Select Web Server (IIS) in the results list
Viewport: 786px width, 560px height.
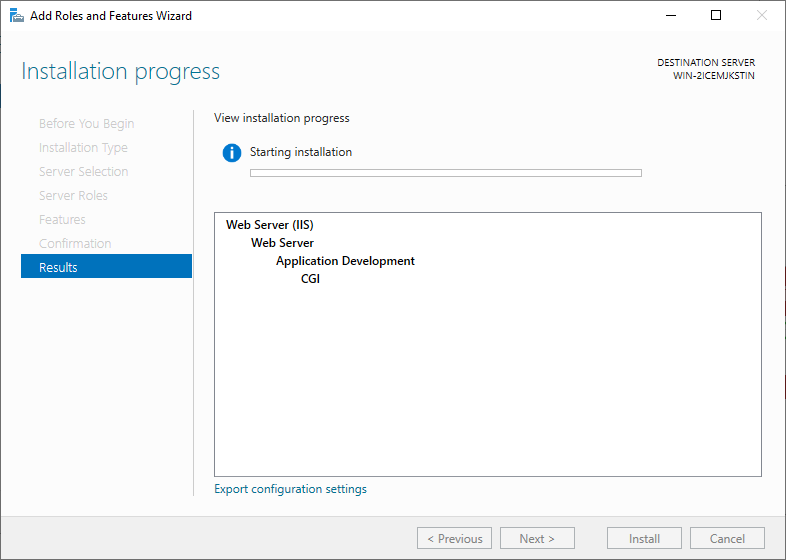[269, 225]
